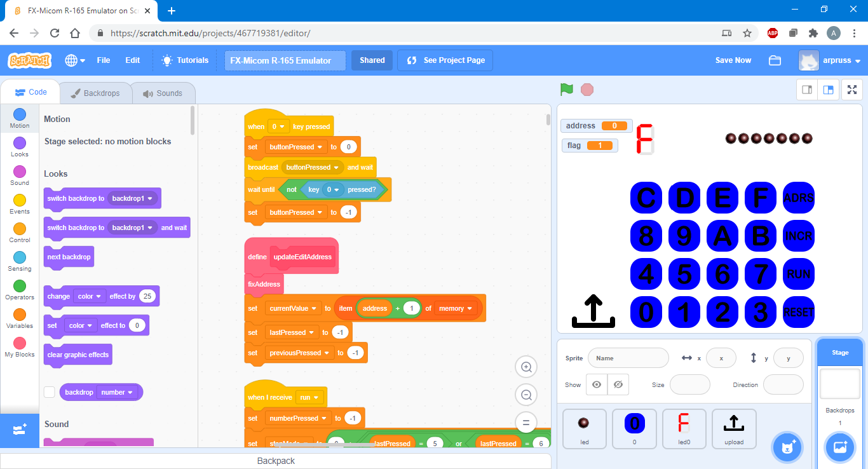Open a new browser tab
The image size is (868, 469).
(x=171, y=11)
